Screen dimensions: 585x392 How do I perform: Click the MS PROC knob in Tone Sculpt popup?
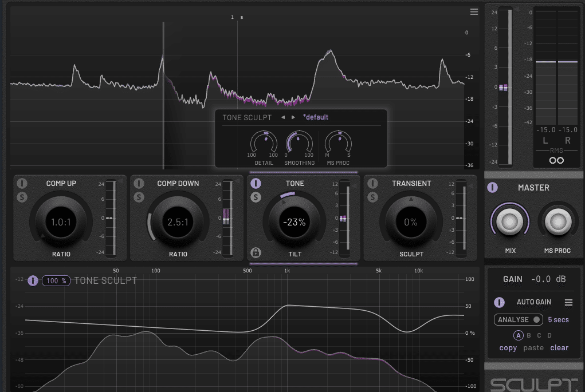[x=338, y=142]
